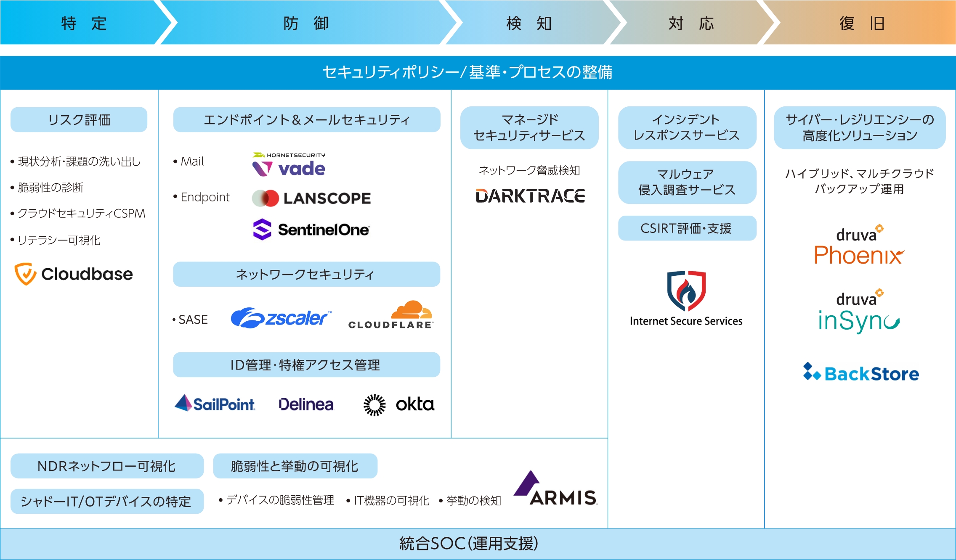Click the Delinea logo
The image size is (956, 560).
306,404
